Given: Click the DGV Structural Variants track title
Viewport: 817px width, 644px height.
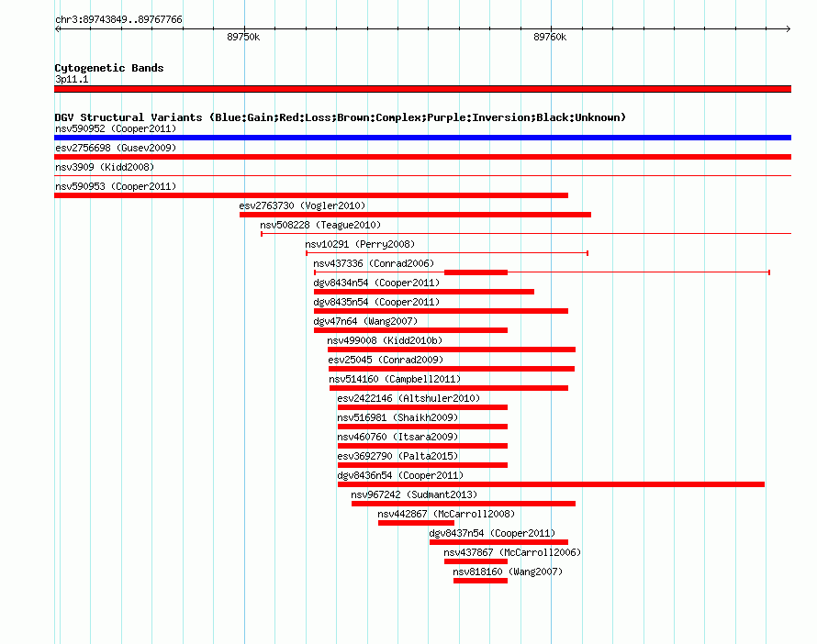Looking at the screenshot, I should tap(340, 117).
